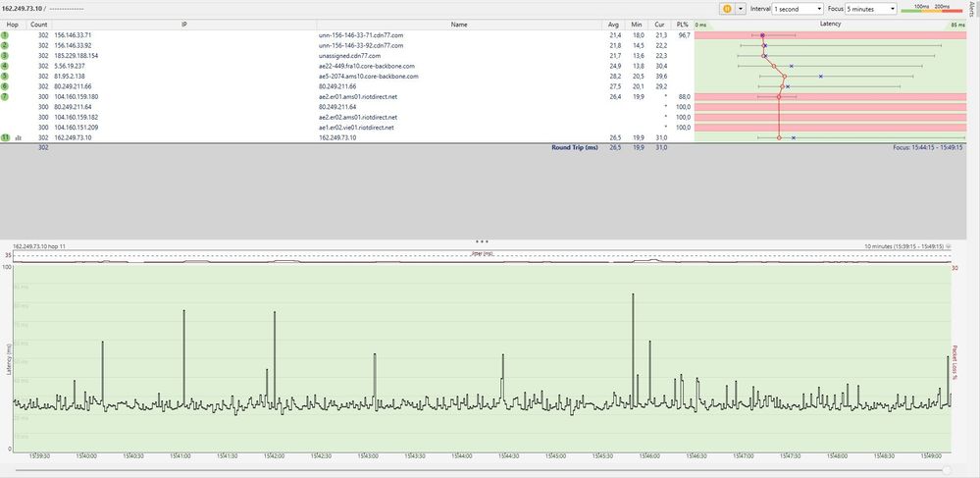Select IP 104.160.151.209 row
Image resolution: width=980 pixels, height=478 pixels.
[77, 128]
